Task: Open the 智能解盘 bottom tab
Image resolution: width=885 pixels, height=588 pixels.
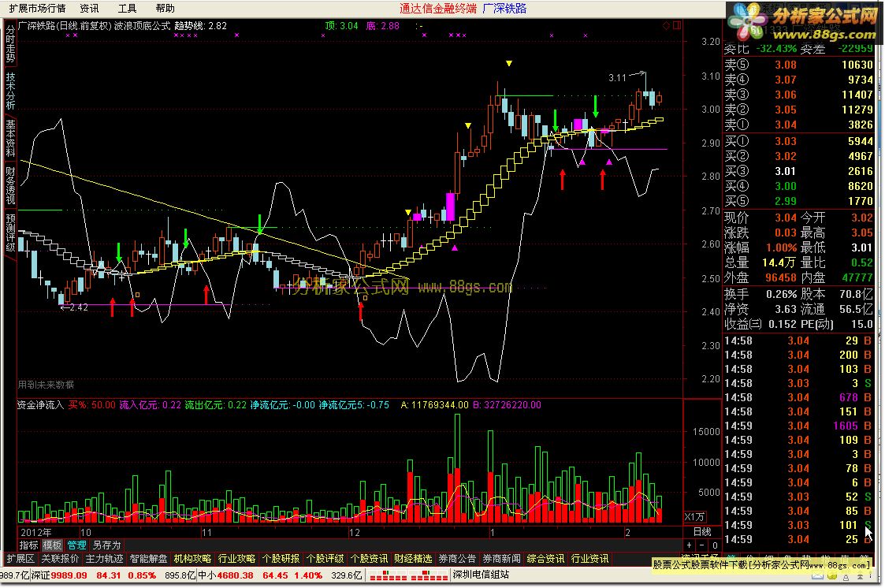Action: point(148,559)
